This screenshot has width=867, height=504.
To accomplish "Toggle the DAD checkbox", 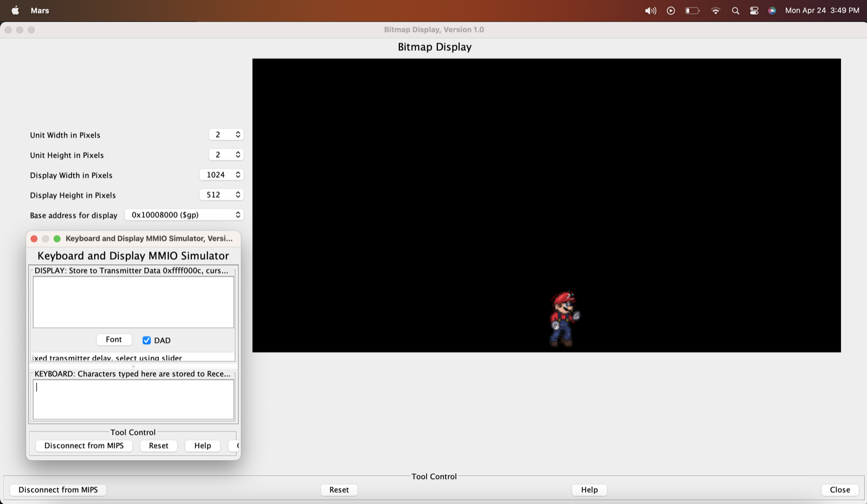I will point(146,340).
